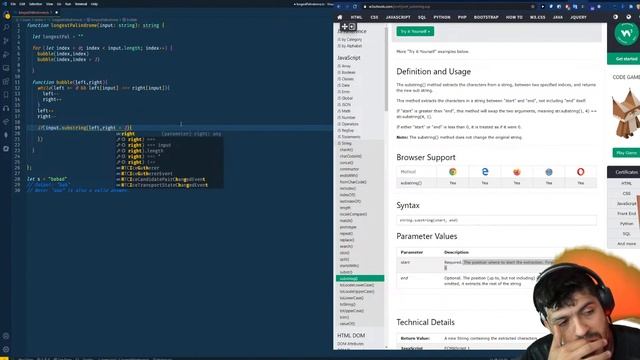Viewport: 640px width, 360px height.
Task: Open Source Control in VS Code activity bar
Action: (6, 41)
